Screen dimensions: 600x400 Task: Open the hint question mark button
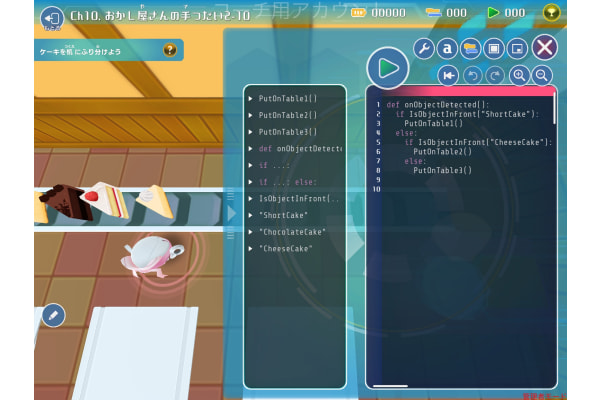(170, 50)
